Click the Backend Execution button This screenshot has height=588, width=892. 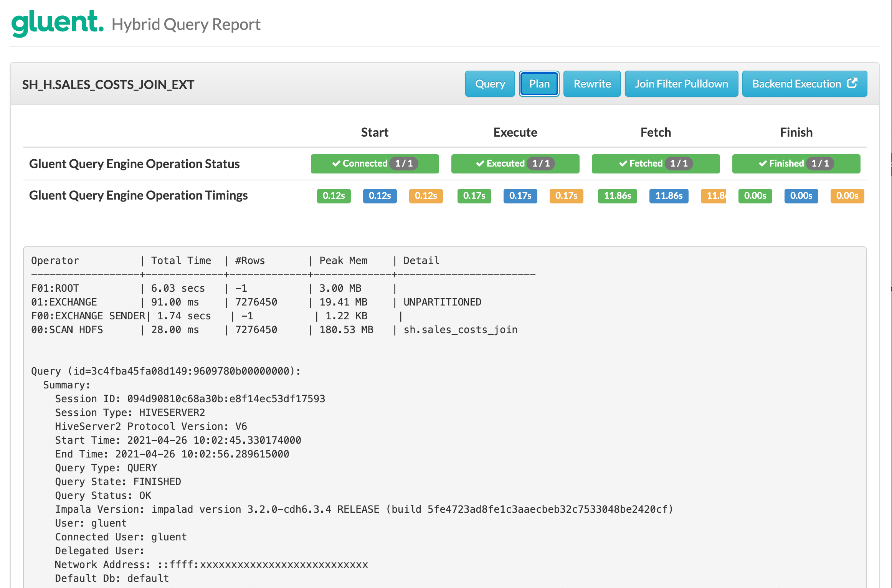pyautogui.click(x=796, y=84)
